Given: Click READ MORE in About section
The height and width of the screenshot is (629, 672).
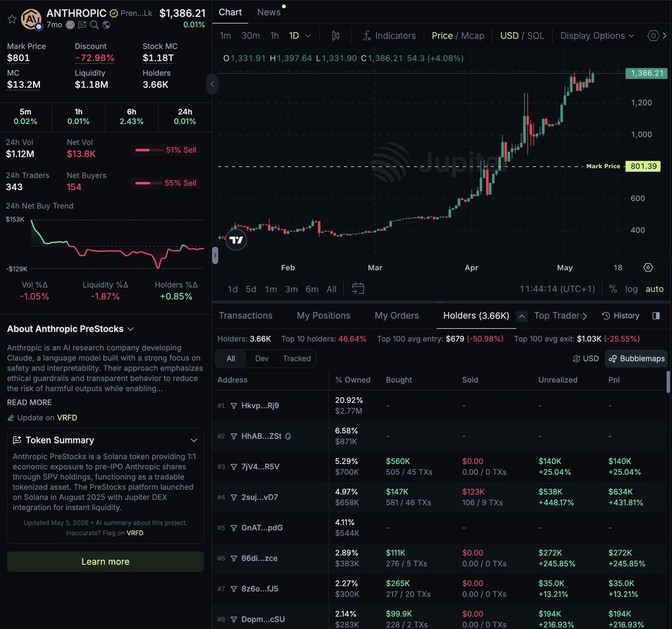Looking at the screenshot, I should point(29,403).
